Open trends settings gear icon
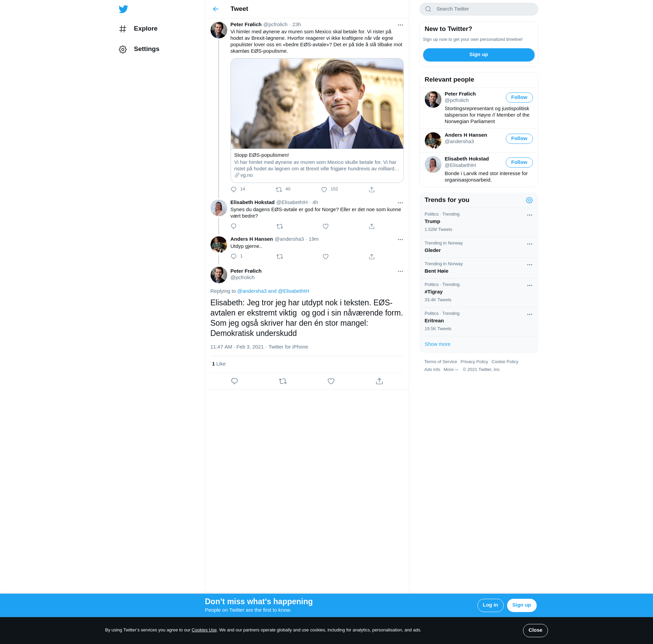653x644 pixels. pos(529,200)
